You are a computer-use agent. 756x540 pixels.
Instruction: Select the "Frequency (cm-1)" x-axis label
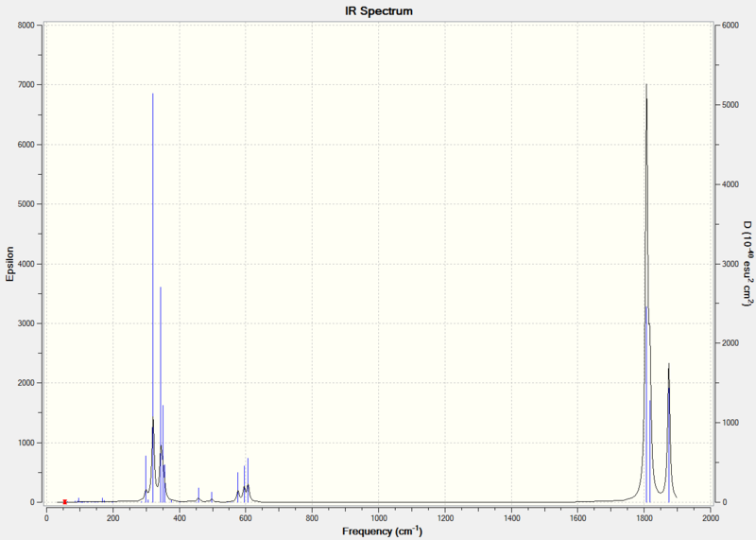(x=383, y=531)
